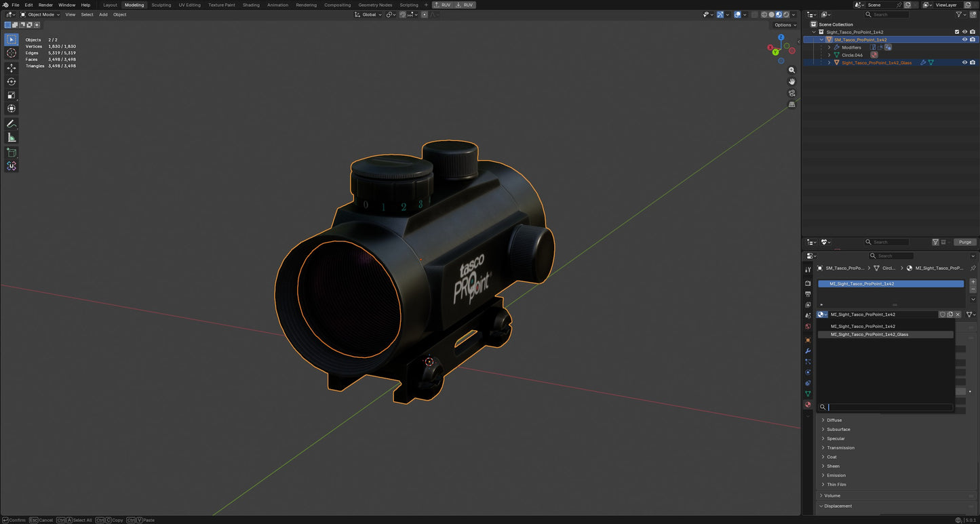This screenshot has height=524, width=980.
Task: Expand Circle.046 mesh in outliner
Action: [829, 55]
